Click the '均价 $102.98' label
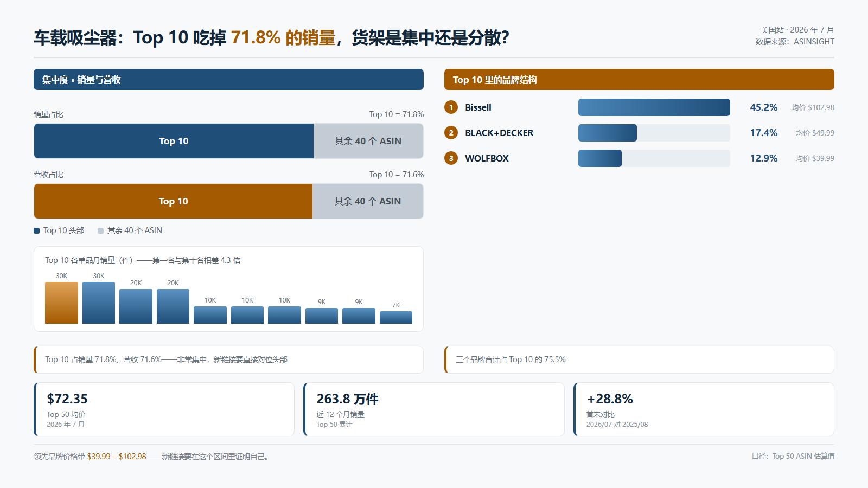 click(x=813, y=107)
